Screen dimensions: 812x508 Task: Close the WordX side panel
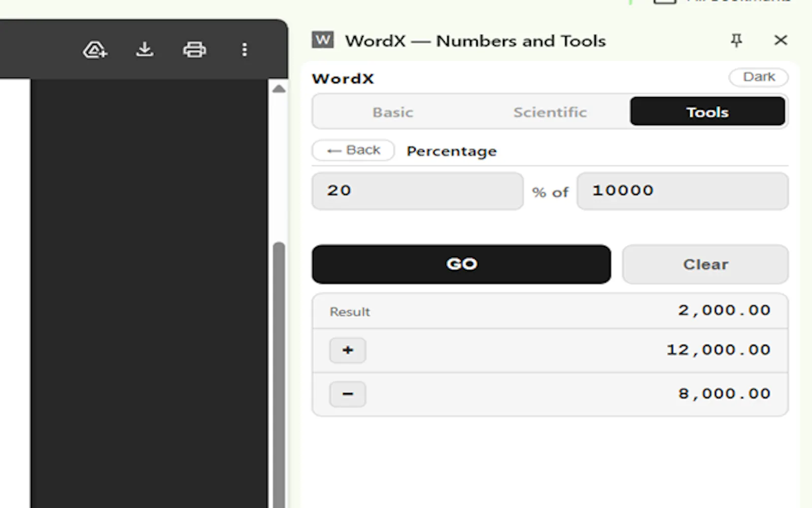point(781,40)
